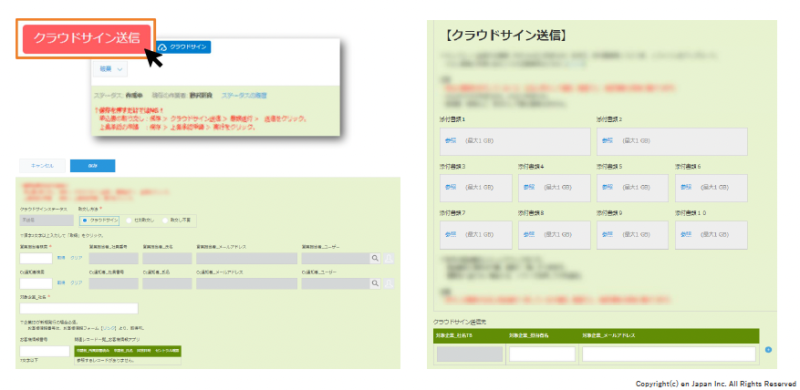Click the 対象企業_社名 text field
800x390 pixels.
tap(79, 308)
